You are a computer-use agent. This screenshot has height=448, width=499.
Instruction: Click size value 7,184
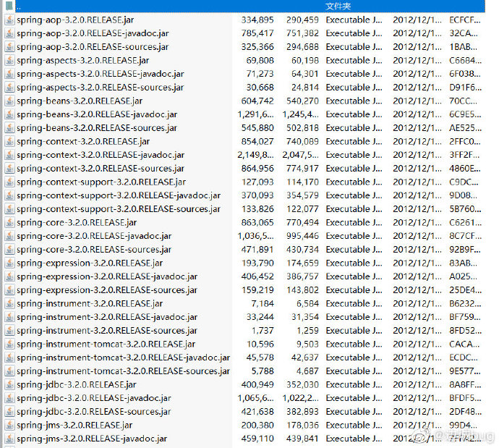[263, 303]
